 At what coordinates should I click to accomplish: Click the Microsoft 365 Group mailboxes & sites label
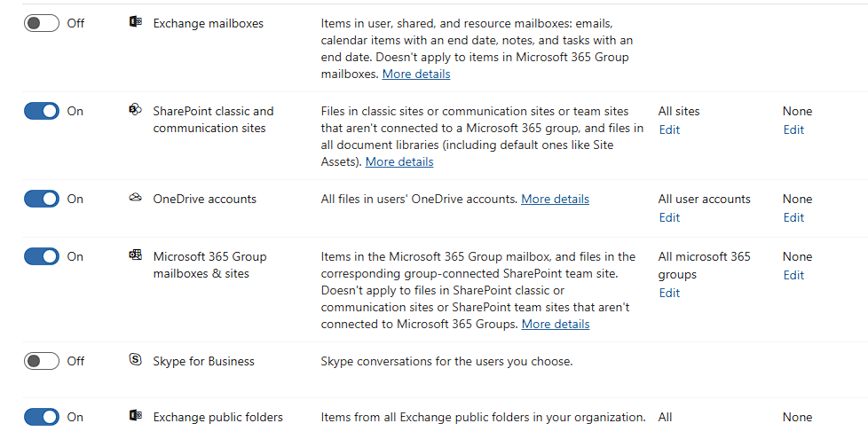[x=209, y=265]
